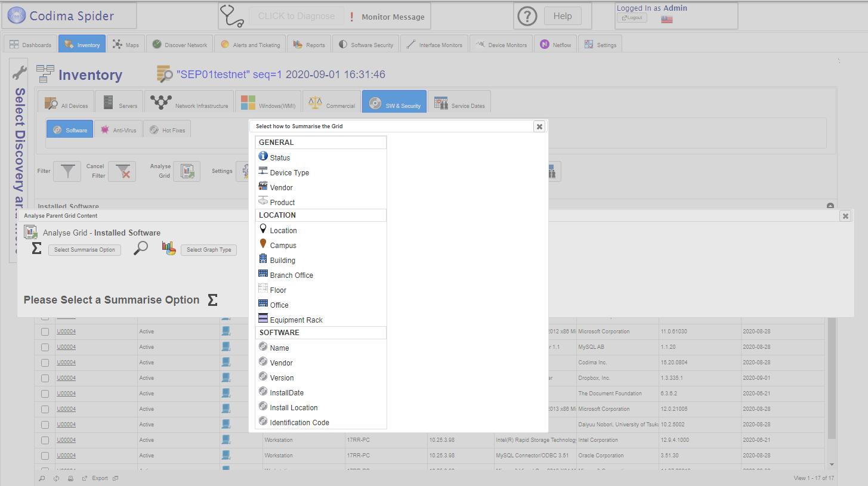Select the Servers inventory tab
Image resolution: width=868 pixels, height=486 pixels.
119,102
